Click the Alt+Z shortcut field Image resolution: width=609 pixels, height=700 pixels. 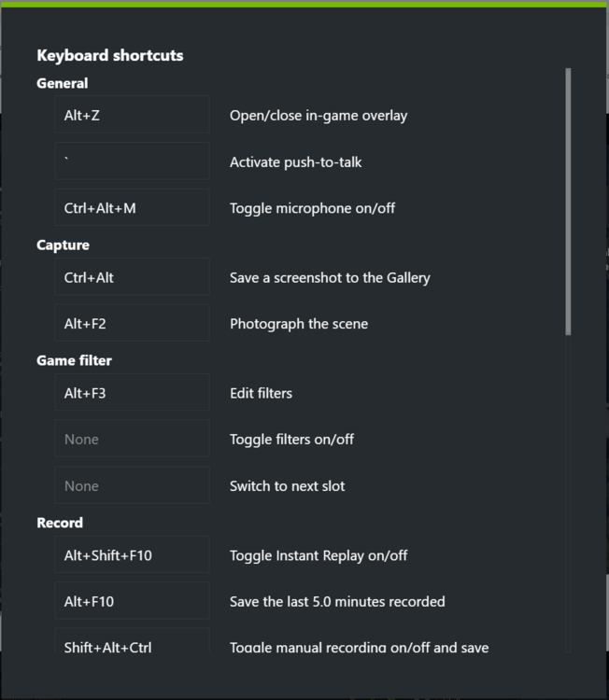point(132,115)
